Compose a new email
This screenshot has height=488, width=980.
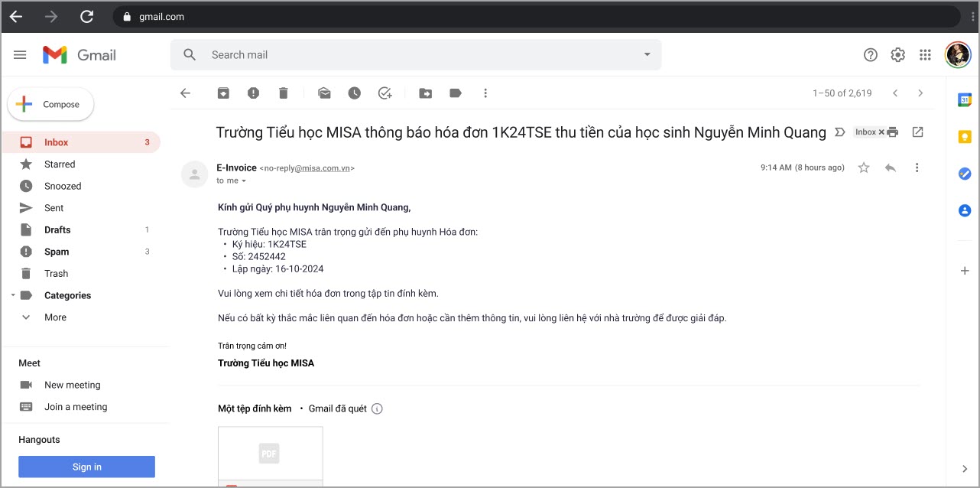point(50,105)
